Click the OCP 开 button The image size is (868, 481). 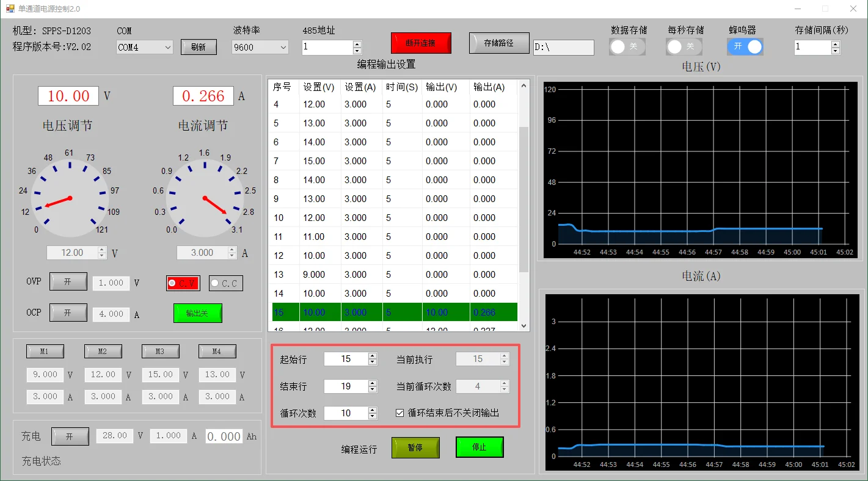click(68, 313)
